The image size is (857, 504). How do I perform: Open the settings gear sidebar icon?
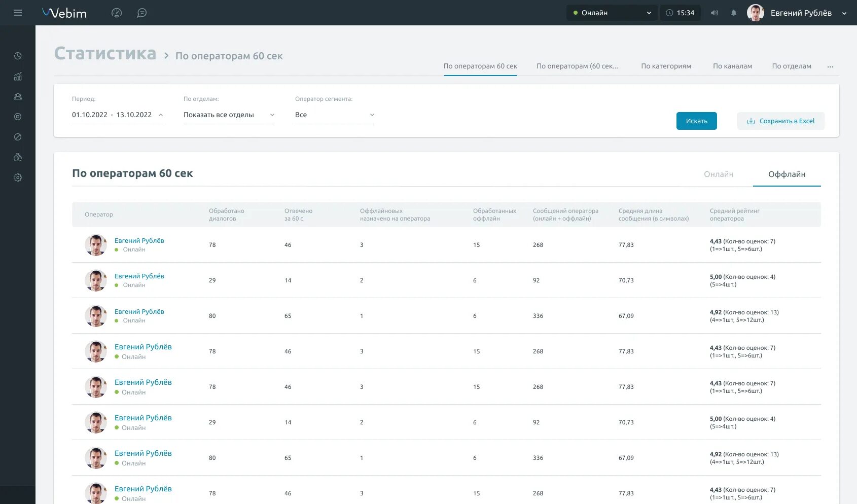pos(18,177)
